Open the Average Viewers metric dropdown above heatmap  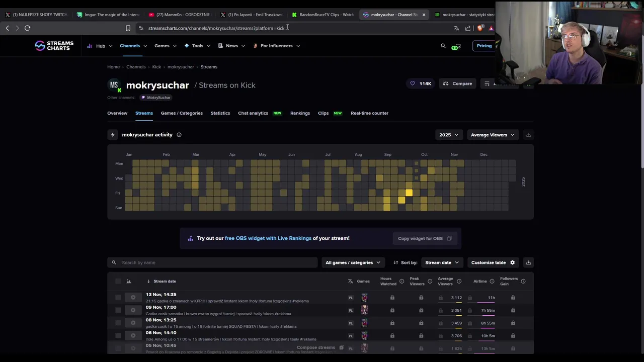pos(493,135)
